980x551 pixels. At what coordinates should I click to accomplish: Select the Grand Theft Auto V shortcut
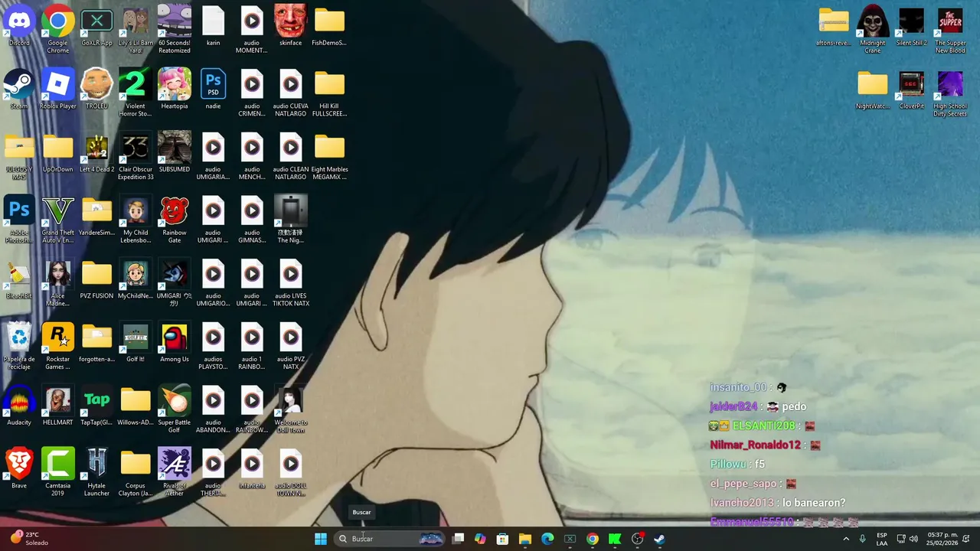58,220
